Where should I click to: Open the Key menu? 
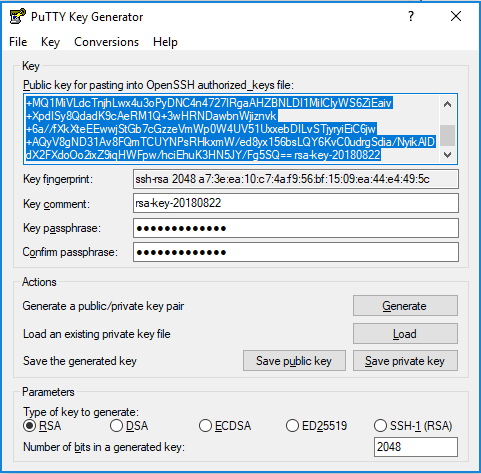[50, 42]
